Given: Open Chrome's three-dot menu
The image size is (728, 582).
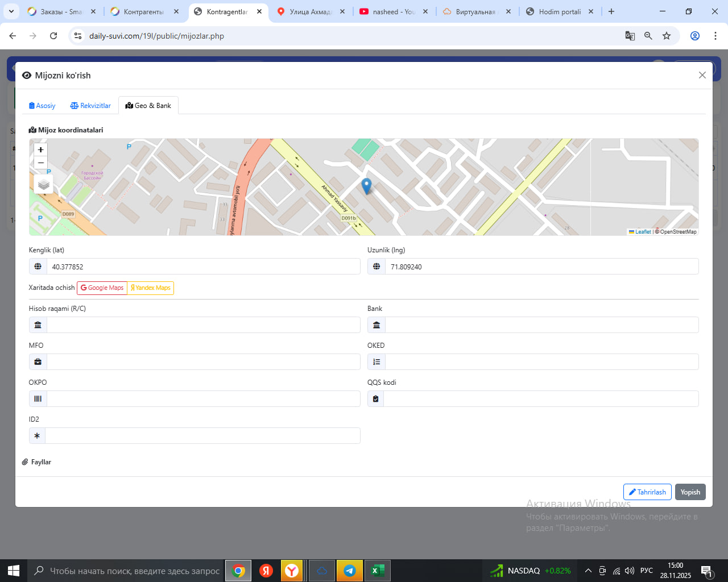Looking at the screenshot, I should 715,36.
